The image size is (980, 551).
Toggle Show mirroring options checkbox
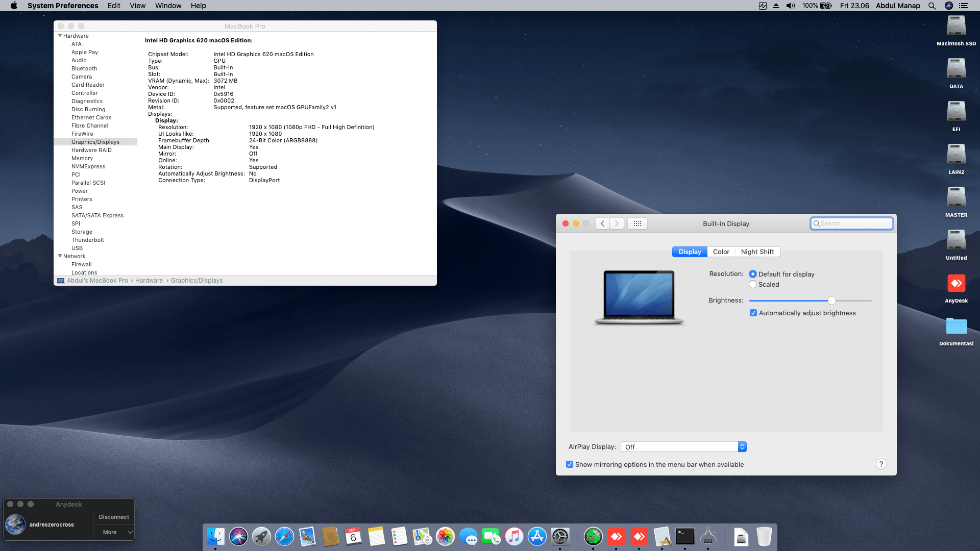click(570, 465)
